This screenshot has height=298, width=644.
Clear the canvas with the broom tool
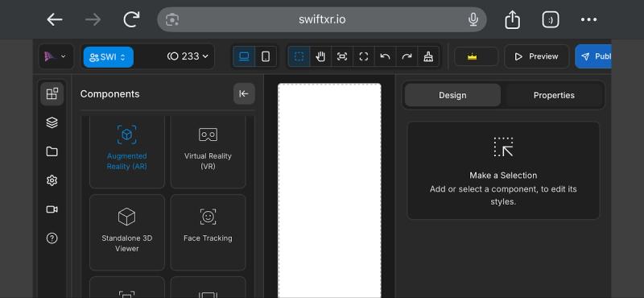point(428,56)
